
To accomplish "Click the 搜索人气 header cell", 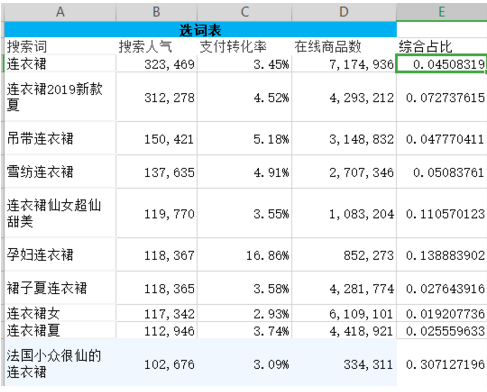I will [156, 46].
